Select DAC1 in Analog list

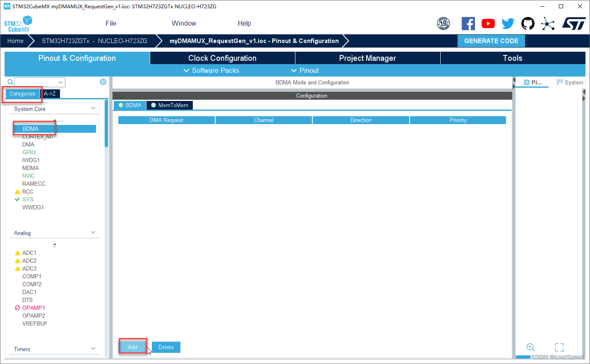29,292
